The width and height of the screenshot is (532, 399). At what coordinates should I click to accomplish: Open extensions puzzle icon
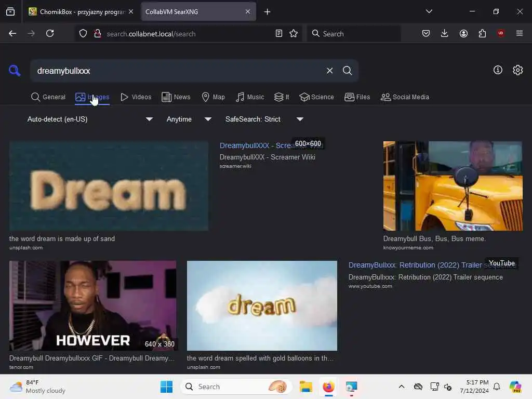[x=482, y=33]
